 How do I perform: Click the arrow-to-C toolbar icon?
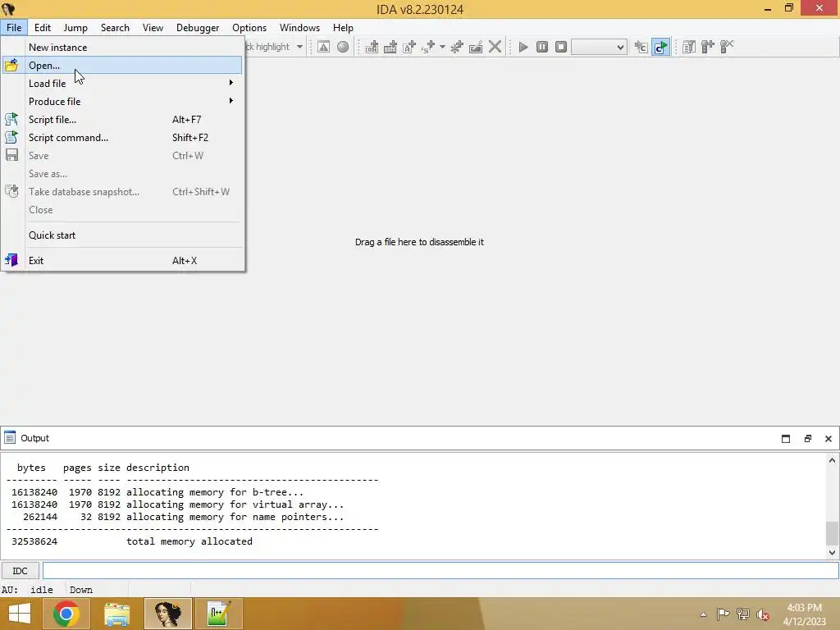(641, 47)
